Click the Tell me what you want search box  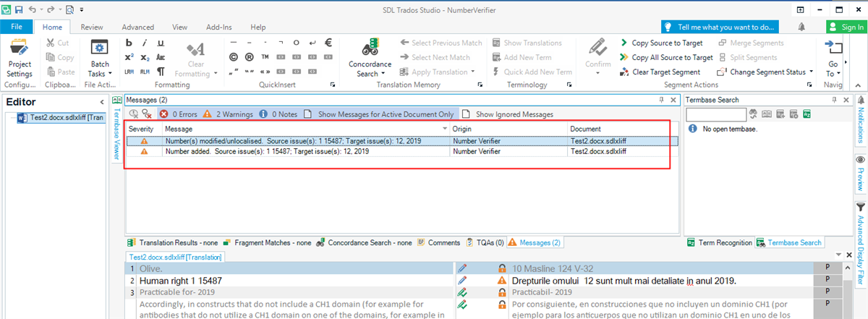719,27
